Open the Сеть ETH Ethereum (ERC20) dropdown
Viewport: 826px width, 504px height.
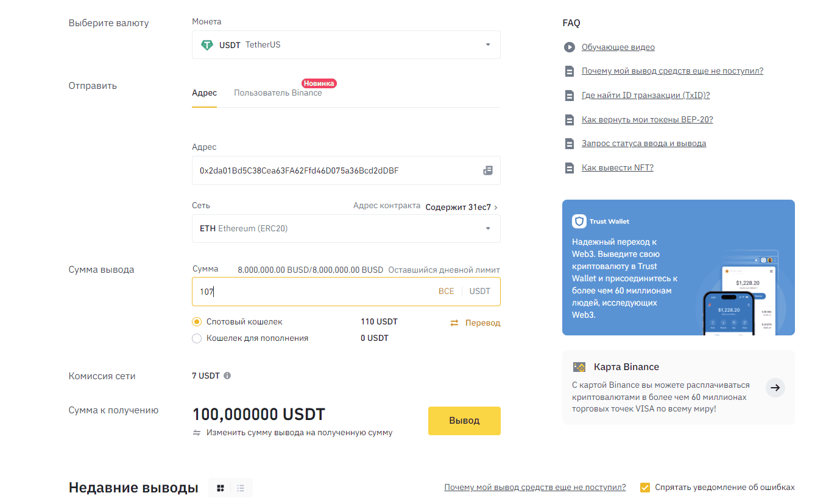(346, 228)
